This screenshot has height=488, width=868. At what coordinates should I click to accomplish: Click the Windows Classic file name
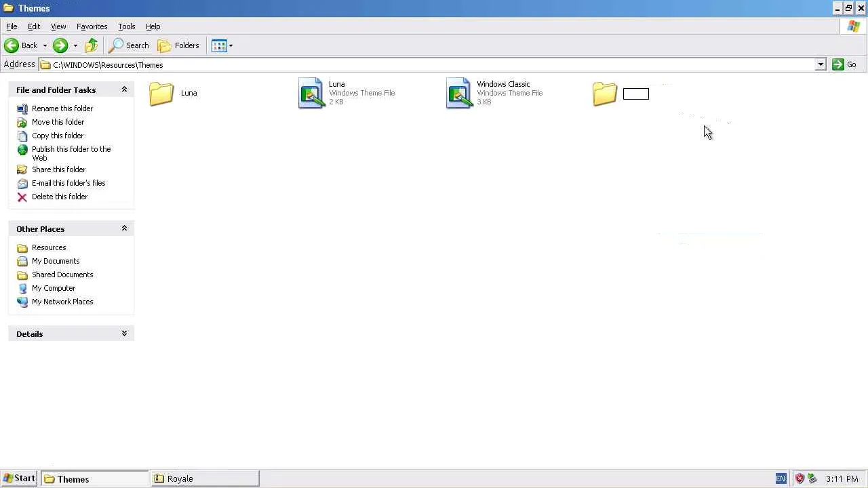pos(503,84)
